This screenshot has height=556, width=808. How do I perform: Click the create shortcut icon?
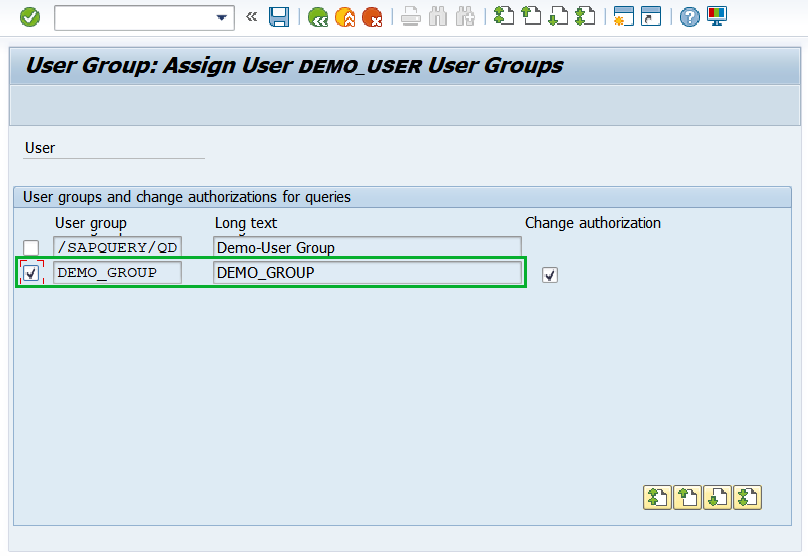click(651, 16)
